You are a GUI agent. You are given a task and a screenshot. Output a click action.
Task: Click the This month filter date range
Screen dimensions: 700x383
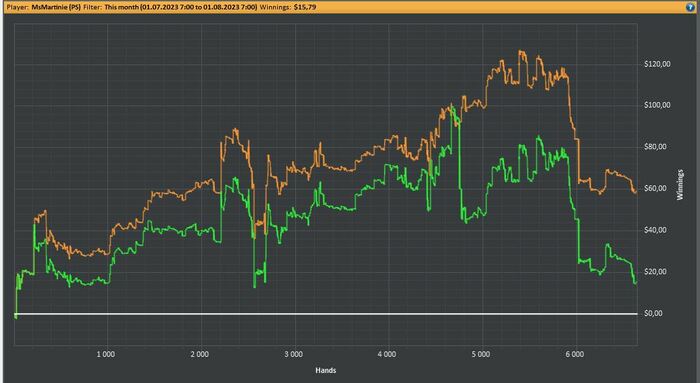pyautogui.click(x=181, y=7)
